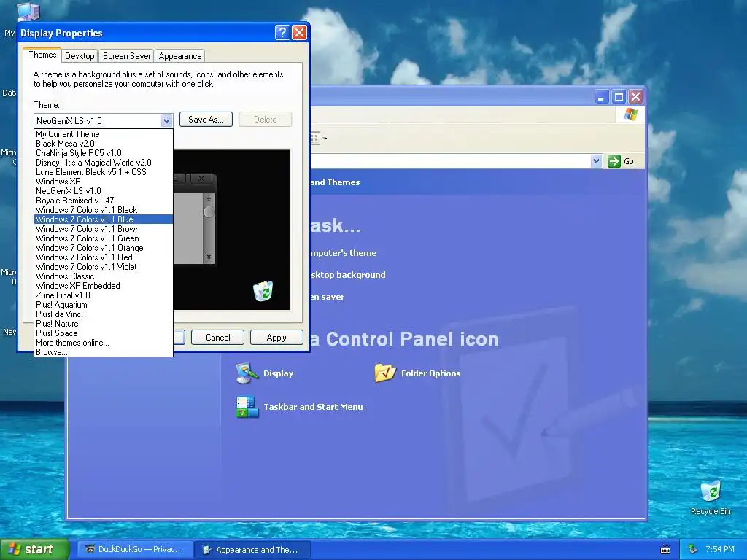Click More themes online... entry

tap(104, 343)
